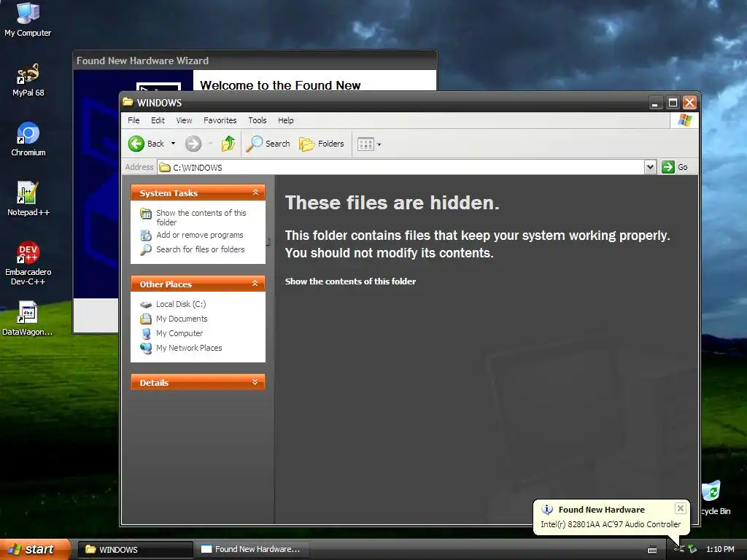This screenshot has width=747, height=560.
Task: Click sidebar link Show the contents of this folder
Action: [201, 217]
